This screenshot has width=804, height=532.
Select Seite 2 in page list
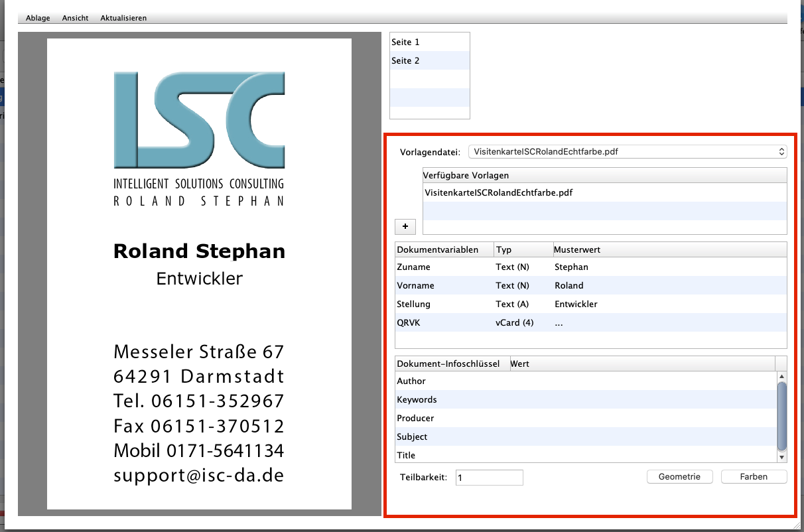point(429,60)
